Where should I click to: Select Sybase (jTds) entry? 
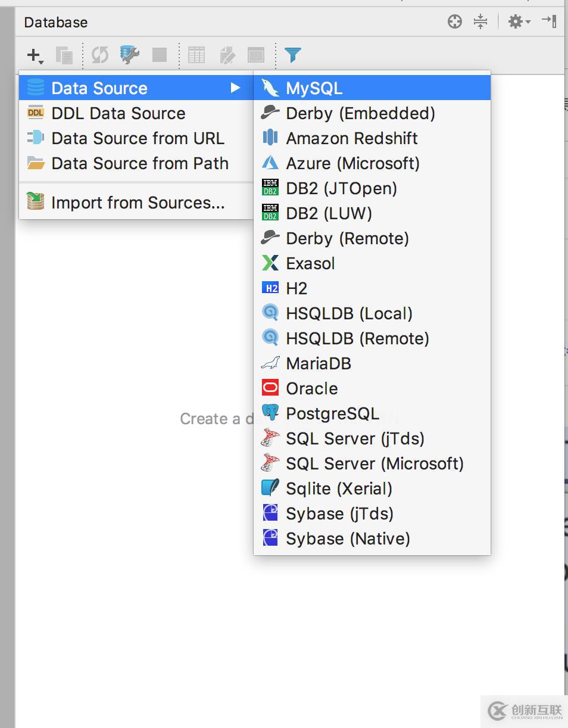tap(372, 514)
